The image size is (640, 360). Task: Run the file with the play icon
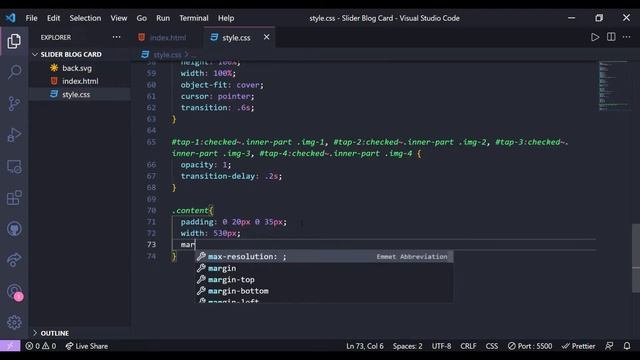tap(595, 37)
